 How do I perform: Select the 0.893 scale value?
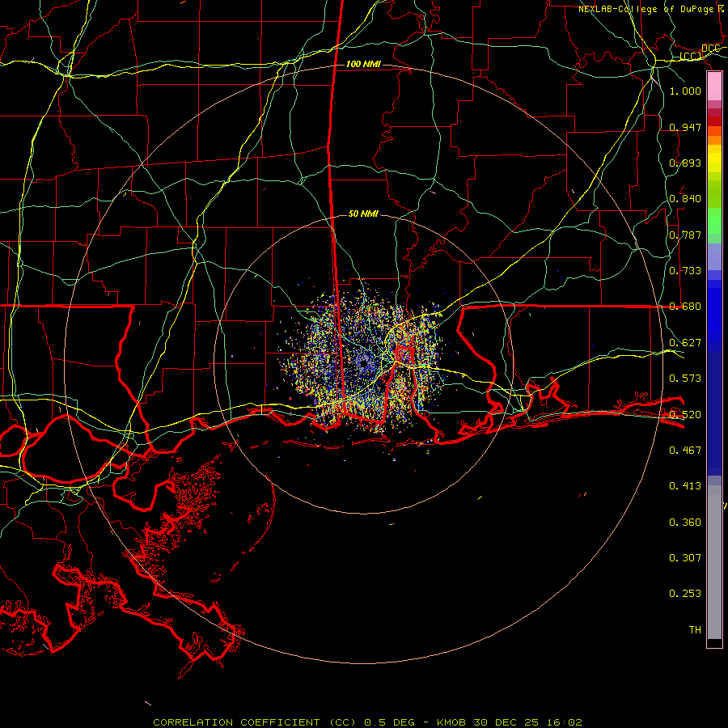click(685, 163)
